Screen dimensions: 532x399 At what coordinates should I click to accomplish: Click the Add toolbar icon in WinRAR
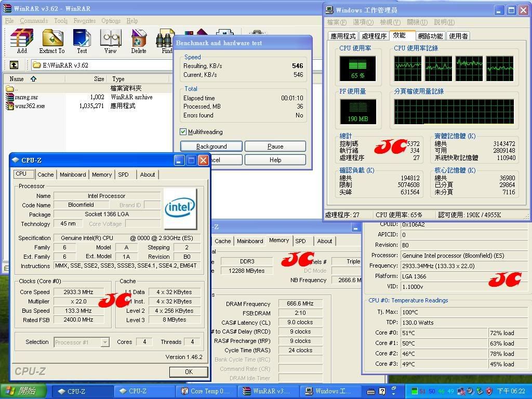[22, 41]
